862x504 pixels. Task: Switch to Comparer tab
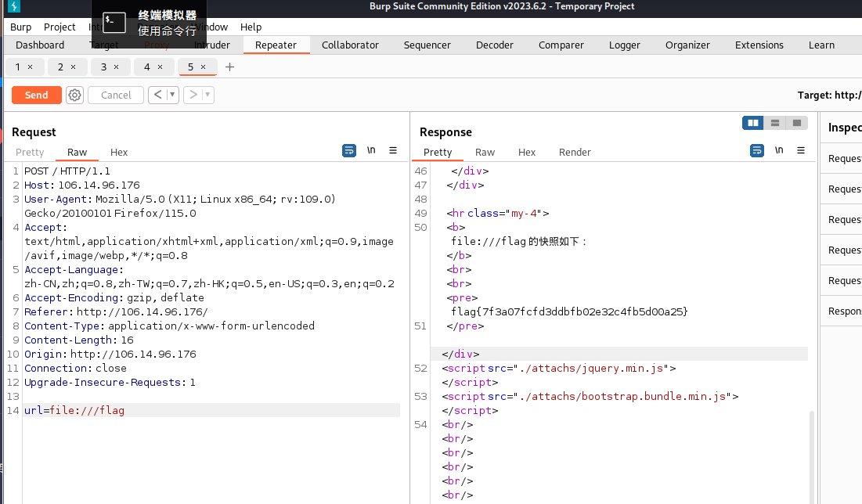pyautogui.click(x=561, y=45)
